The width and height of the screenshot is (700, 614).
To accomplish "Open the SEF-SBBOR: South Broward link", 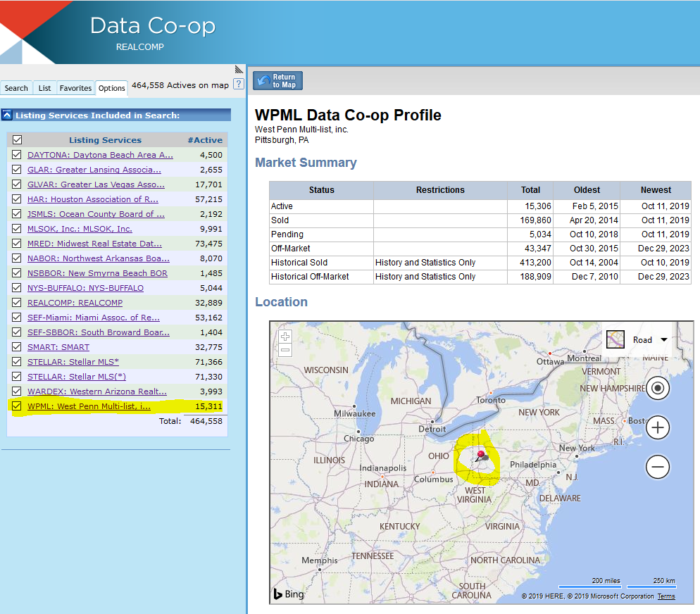I will [98, 332].
